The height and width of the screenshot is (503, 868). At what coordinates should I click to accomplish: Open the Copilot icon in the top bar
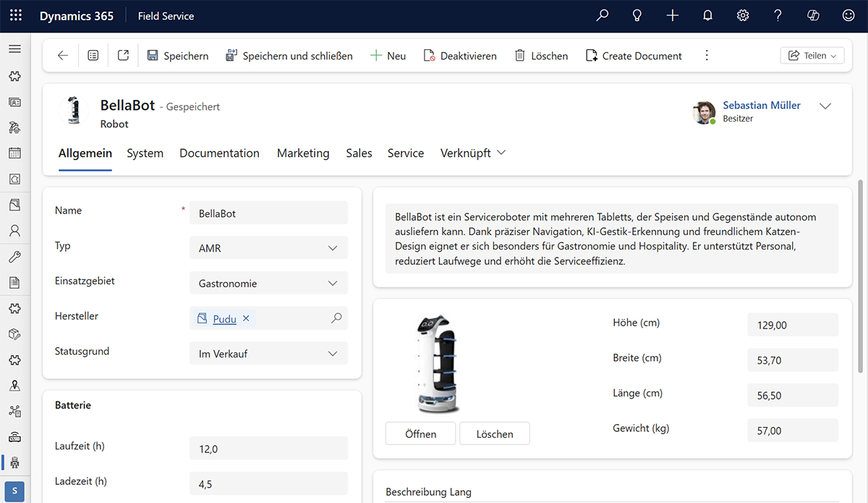pos(813,15)
